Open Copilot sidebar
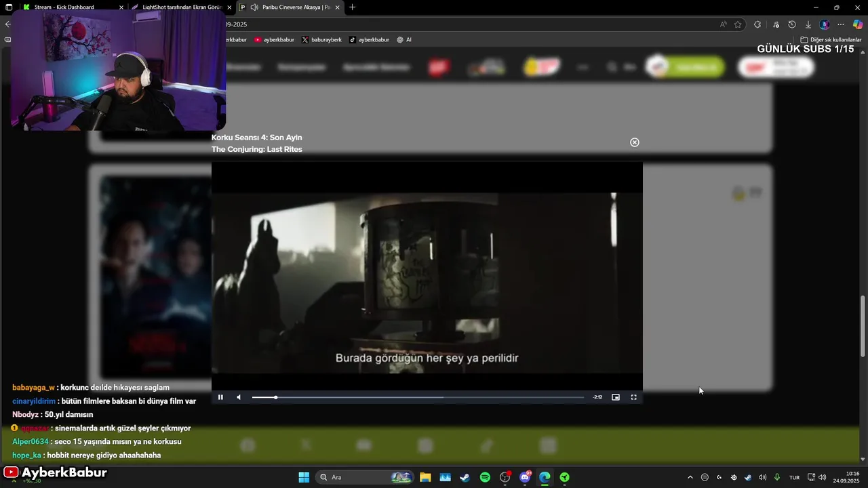This screenshot has width=868, height=488. [x=858, y=24]
